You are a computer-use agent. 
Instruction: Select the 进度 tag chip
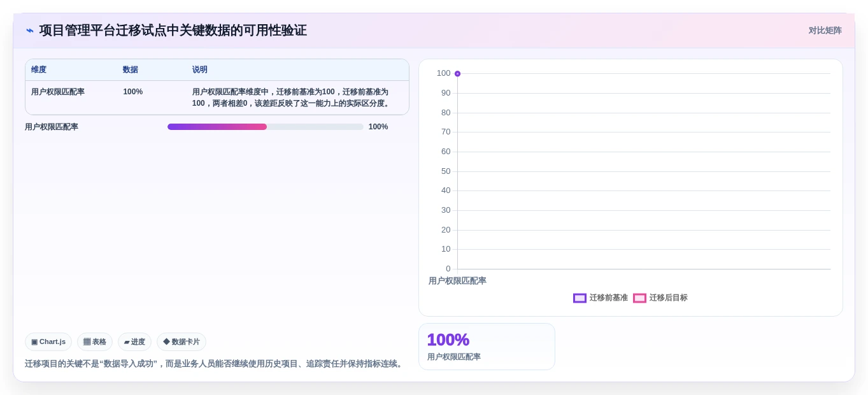[x=134, y=341]
